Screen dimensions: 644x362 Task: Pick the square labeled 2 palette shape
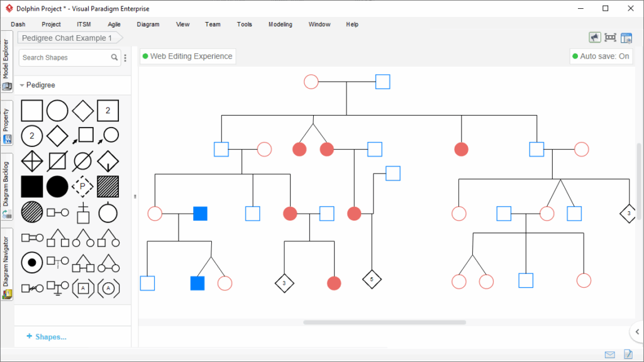[x=108, y=111]
